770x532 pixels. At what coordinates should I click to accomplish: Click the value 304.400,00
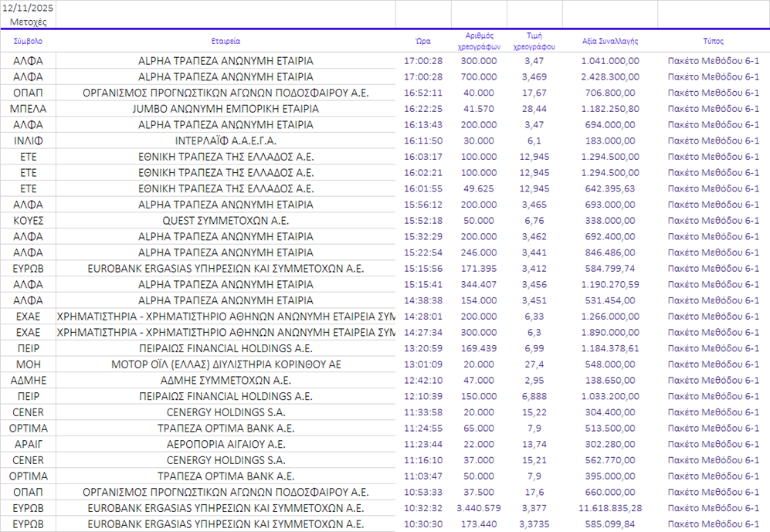tap(610, 412)
